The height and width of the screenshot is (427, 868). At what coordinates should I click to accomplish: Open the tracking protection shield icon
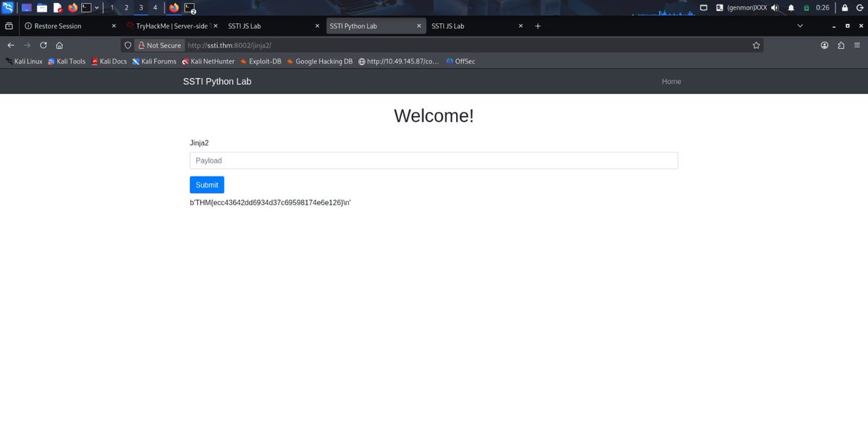pos(128,46)
